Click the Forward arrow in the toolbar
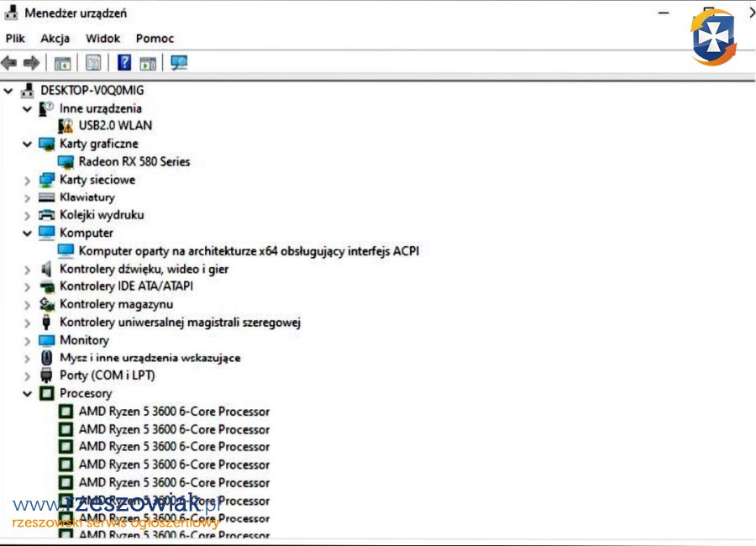Screen dimensions: 756x546 coord(31,63)
